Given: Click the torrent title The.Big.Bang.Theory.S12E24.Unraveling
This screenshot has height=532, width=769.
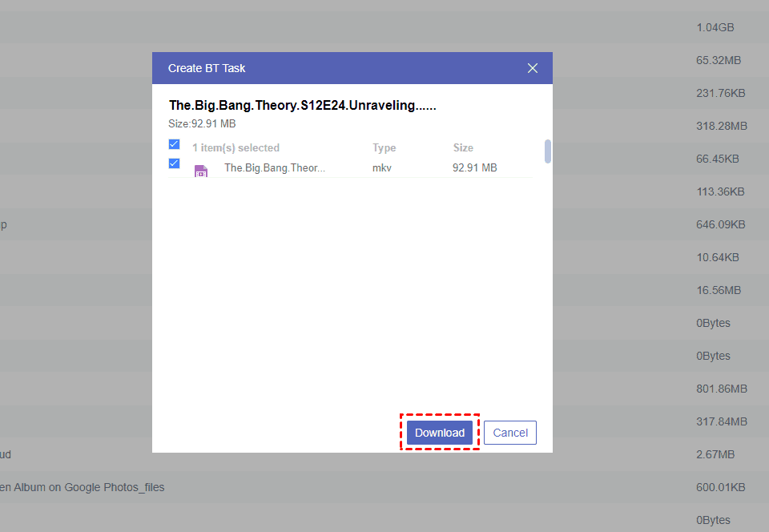Looking at the screenshot, I should [303, 106].
